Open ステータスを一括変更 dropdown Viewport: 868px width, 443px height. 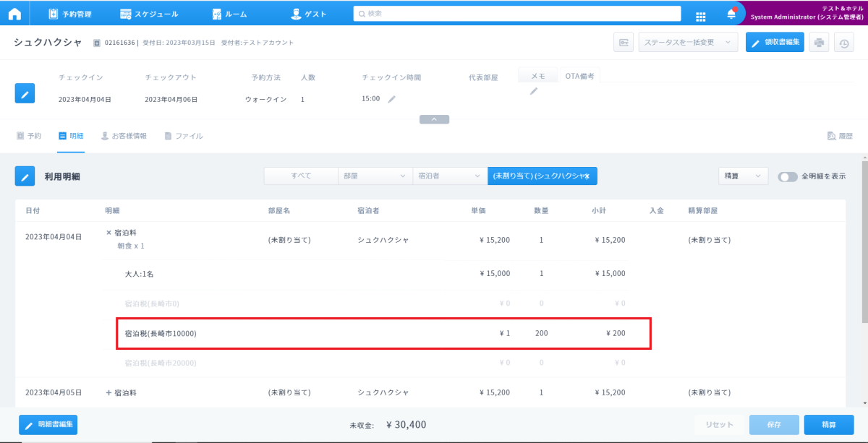[x=688, y=43]
